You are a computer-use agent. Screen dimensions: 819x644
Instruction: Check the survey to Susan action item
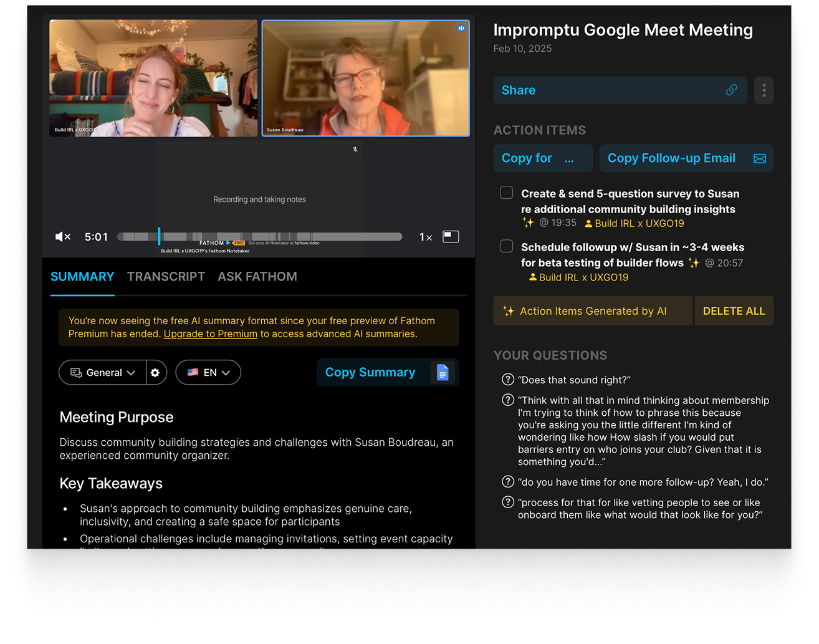(x=507, y=193)
